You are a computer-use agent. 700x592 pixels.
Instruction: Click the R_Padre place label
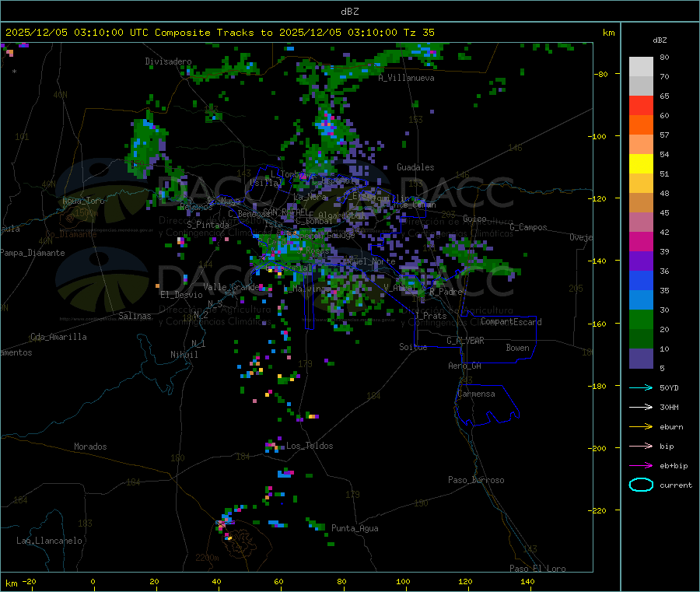click(x=446, y=292)
